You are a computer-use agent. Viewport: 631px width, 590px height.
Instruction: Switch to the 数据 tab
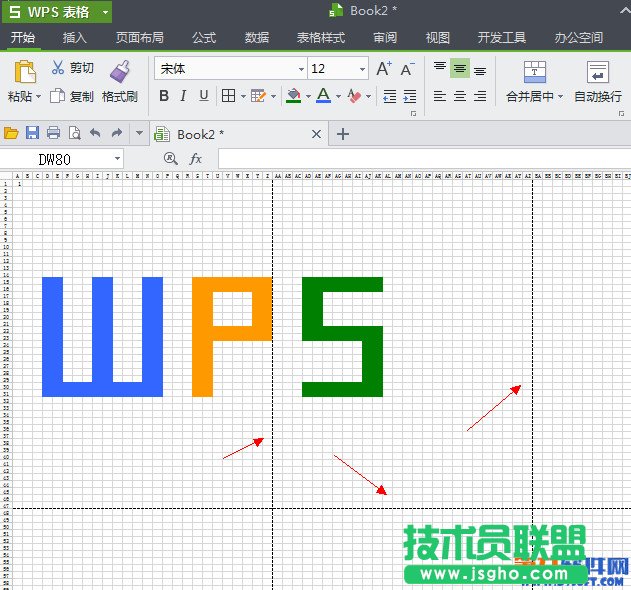(257, 38)
